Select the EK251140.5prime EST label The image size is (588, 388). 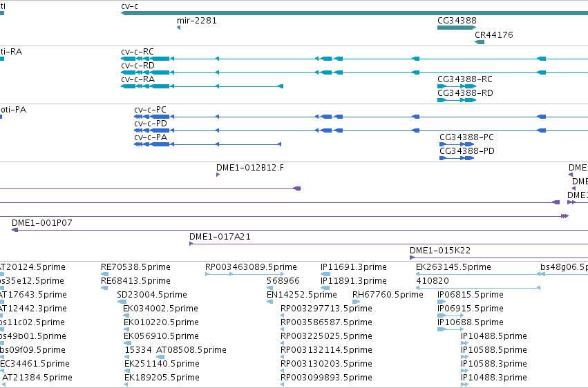coord(162,364)
